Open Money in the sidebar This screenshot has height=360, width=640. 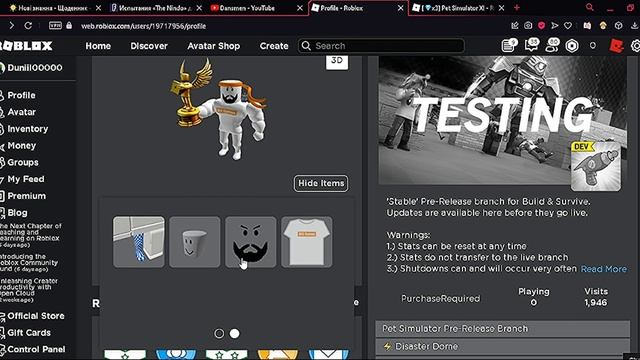[x=21, y=145]
